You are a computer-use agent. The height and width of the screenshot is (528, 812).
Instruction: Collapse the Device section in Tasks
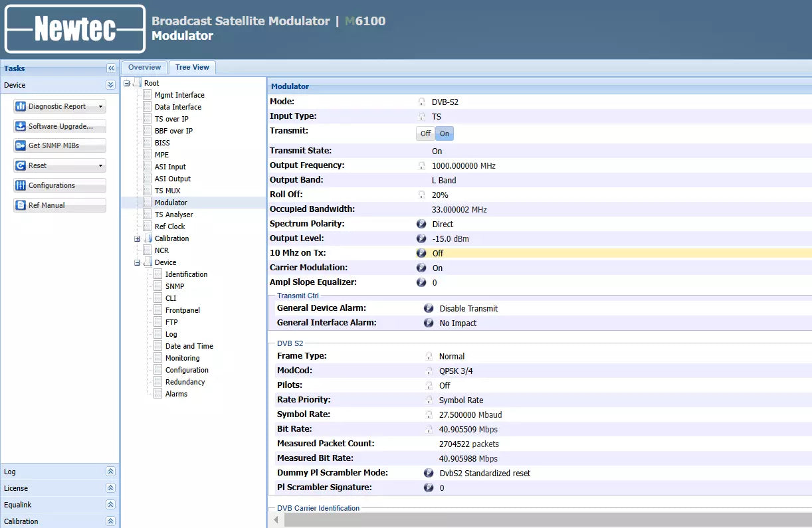click(x=111, y=85)
